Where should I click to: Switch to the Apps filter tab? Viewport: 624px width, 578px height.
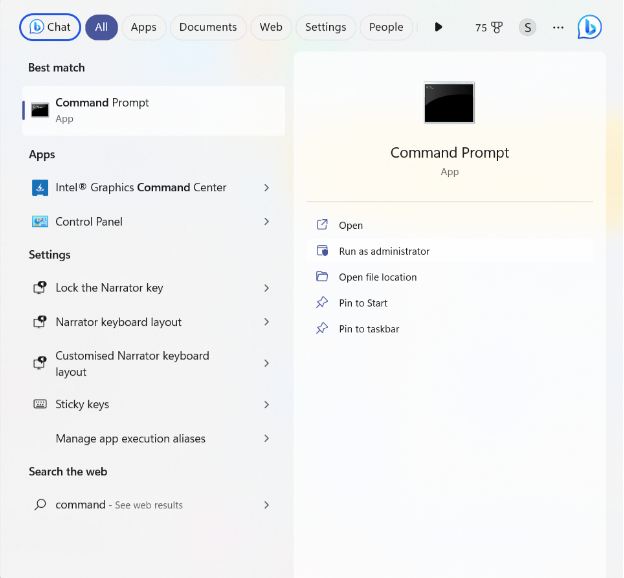tap(143, 27)
